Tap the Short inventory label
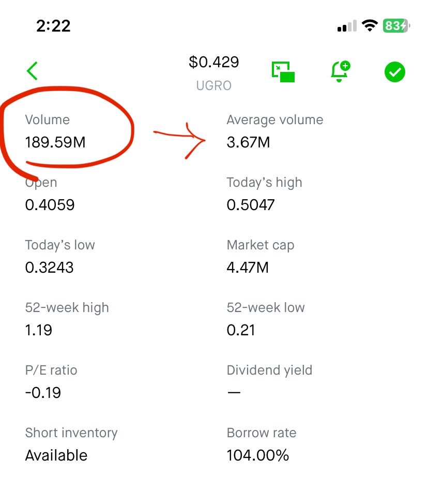428x504 pixels. pos(71,433)
